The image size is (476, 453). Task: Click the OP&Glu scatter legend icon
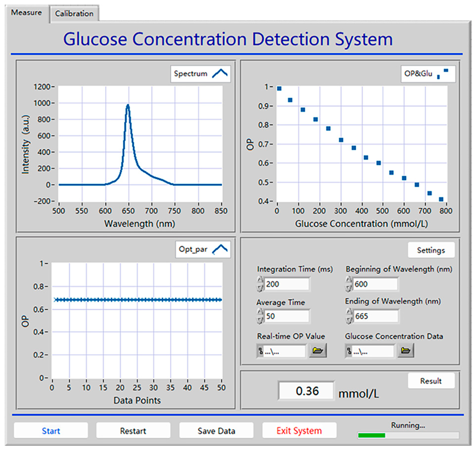click(x=442, y=73)
